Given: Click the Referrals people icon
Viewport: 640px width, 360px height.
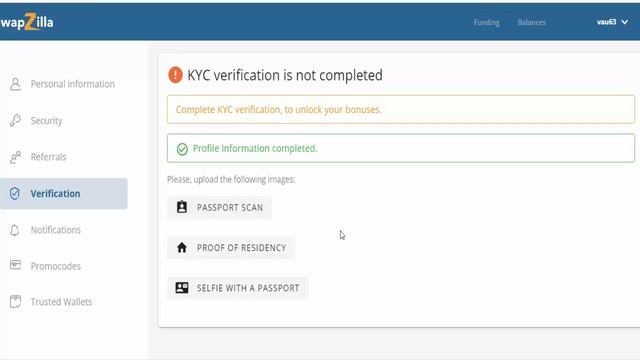Looking at the screenshot, I should pyautogui.click(x=16, y=157).
